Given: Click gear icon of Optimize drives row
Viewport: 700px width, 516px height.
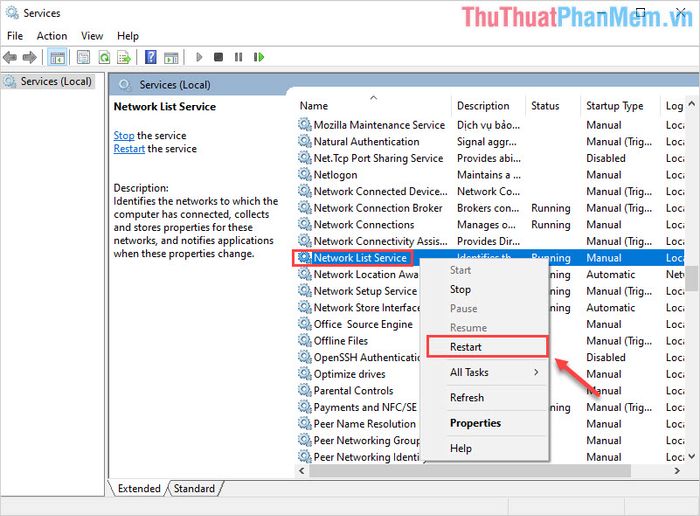Looking at the screenshot, I should click(x=304, y=373).
